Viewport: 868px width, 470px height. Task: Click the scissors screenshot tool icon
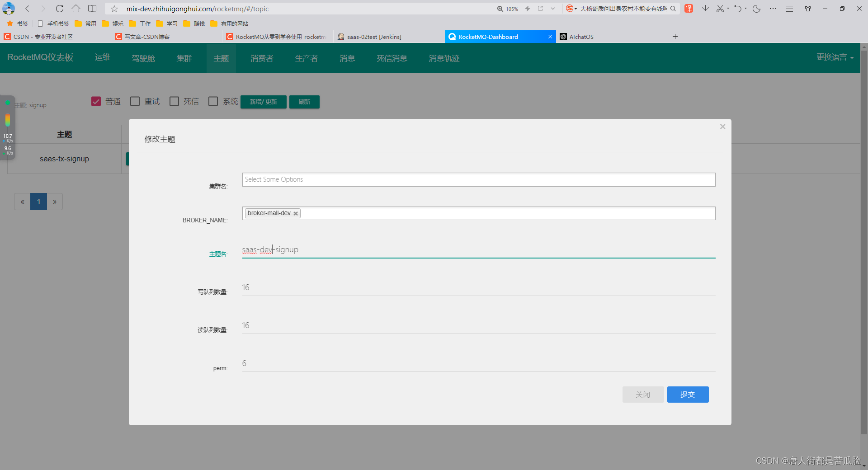(x=720, y=9)
